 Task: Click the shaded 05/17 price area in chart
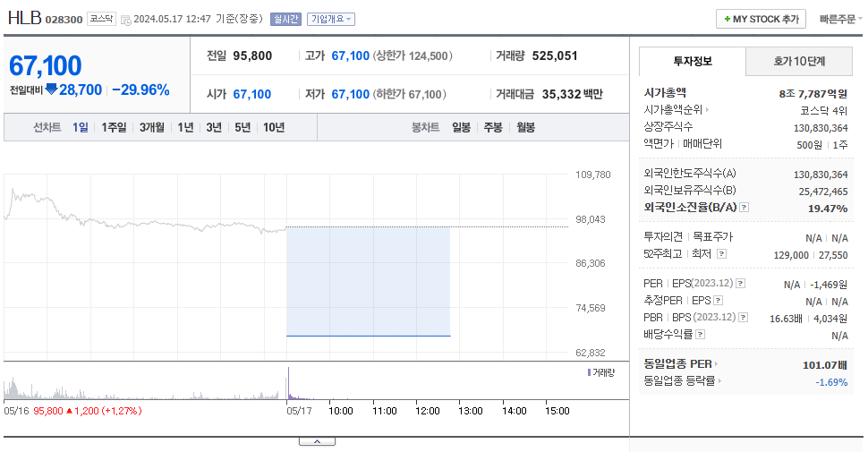coord(368,281)
